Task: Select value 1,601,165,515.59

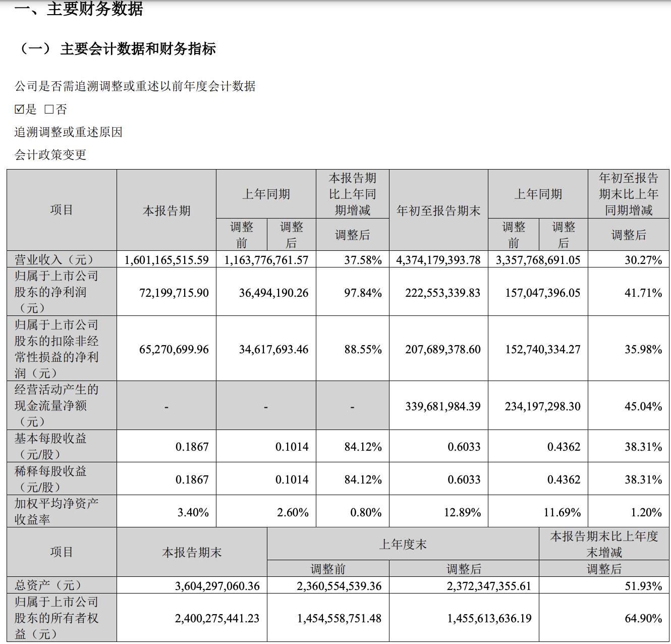Action: (166, 260)
